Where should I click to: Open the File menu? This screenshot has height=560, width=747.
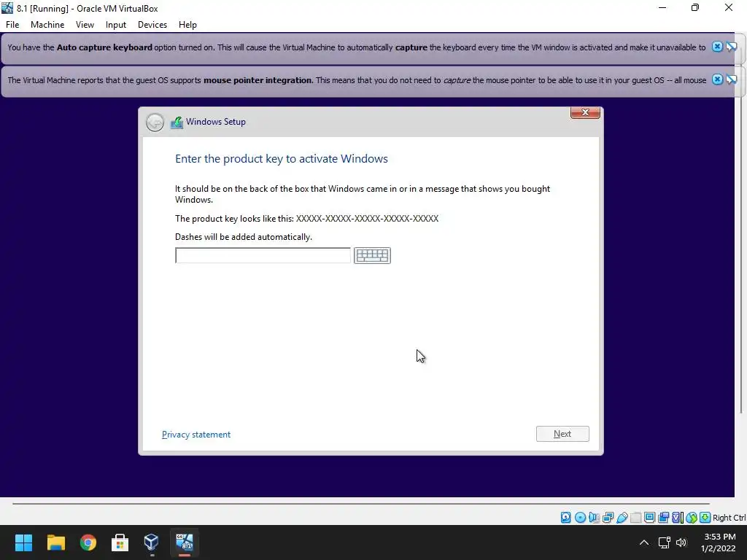tap(12, 25)
